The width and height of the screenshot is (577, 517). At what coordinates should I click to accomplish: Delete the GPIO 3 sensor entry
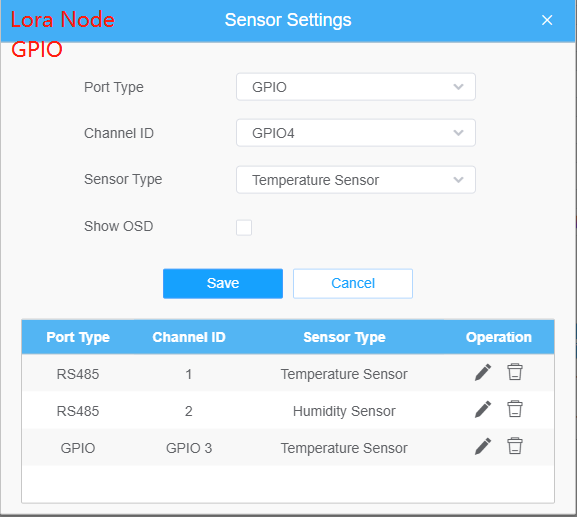tap(515, 446)
